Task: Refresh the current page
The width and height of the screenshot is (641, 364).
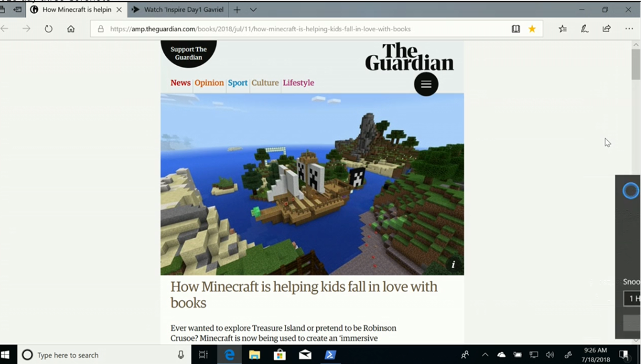Action: click(x=49, y=29)
